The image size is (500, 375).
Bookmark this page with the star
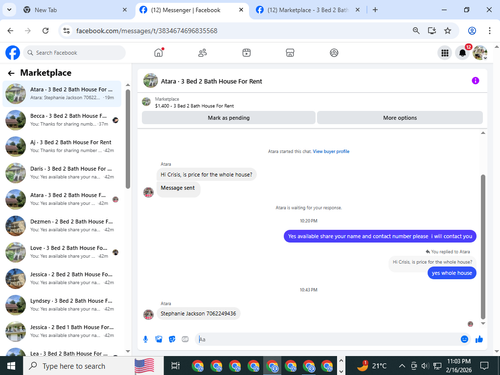pos(447,31)
